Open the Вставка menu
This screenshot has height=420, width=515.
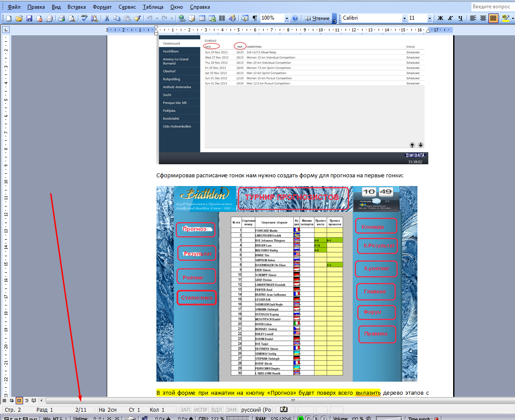click(x=77, y=7)
